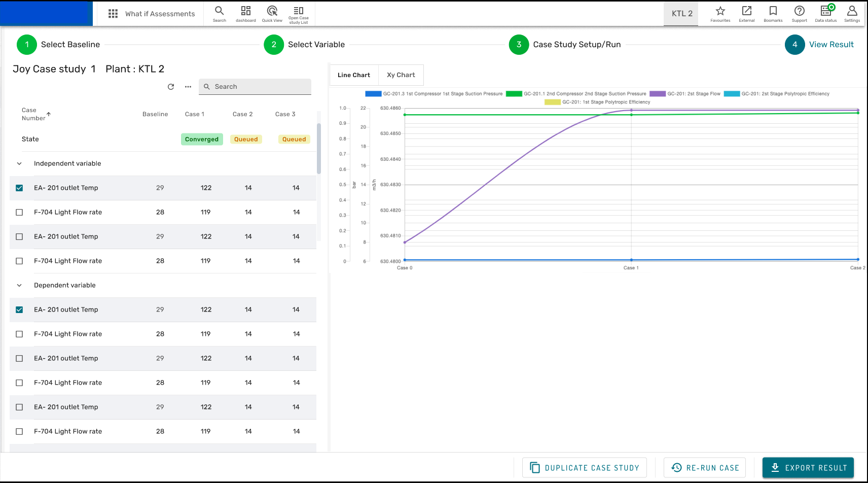Switch to the Xy Chart tab
Screen dimensions: 868x483
click(401, 75)
